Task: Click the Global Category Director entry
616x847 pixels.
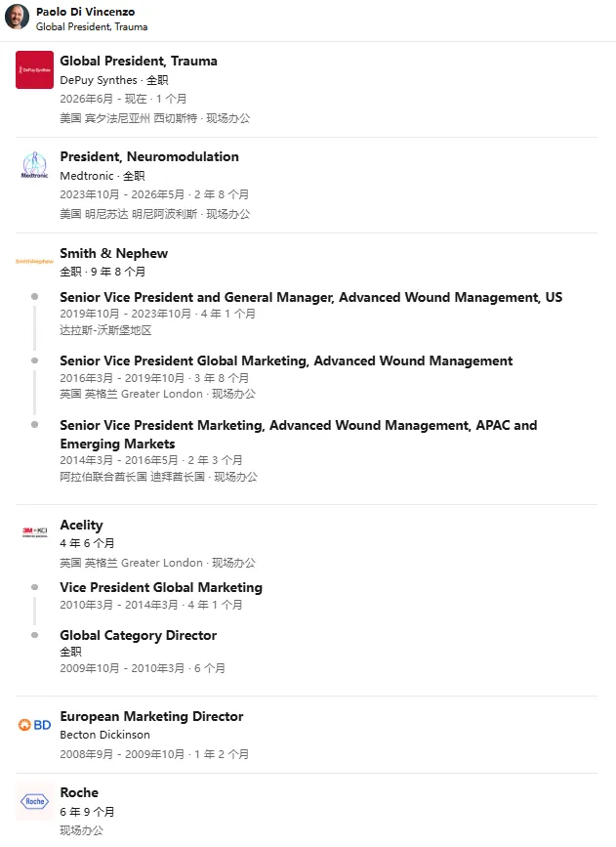Action: click(x=139, y=635)
